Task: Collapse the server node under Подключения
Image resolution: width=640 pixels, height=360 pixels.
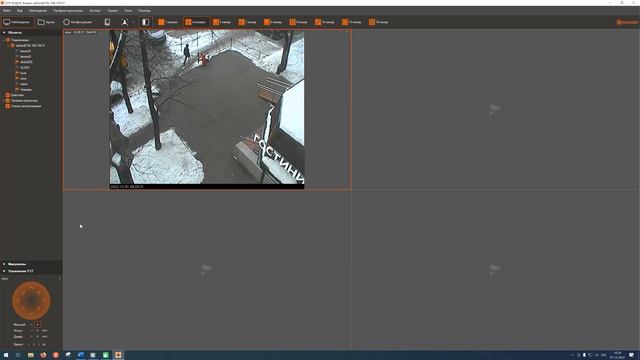Action: pyautogui.click(x=8, y=46)
